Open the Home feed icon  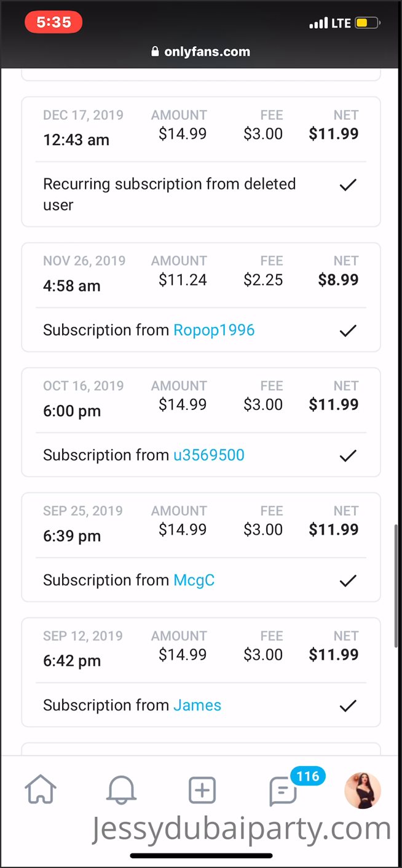(41, 789)
